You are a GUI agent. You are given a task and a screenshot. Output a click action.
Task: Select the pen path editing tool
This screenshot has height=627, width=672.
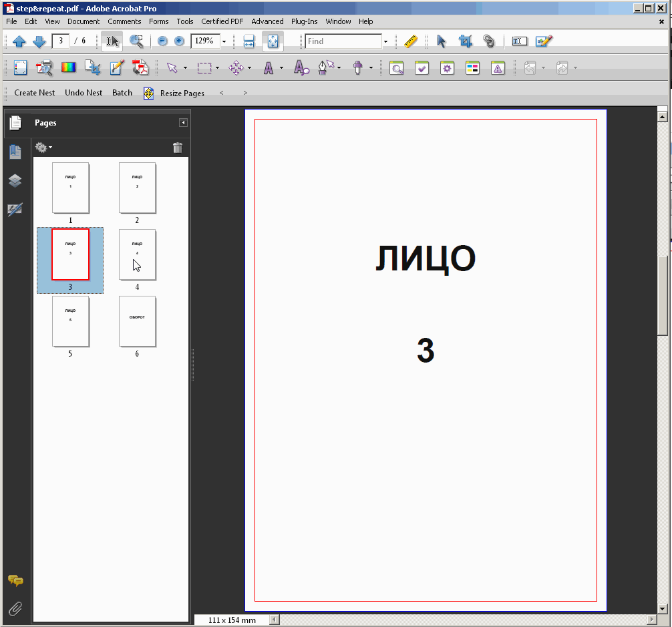pyautogui.click(x=325, y=67)
